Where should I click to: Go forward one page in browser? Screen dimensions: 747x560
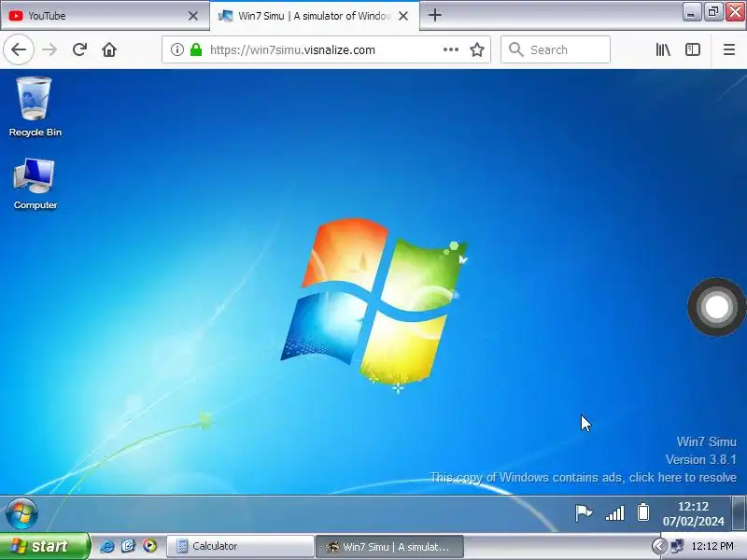(49, 49)
